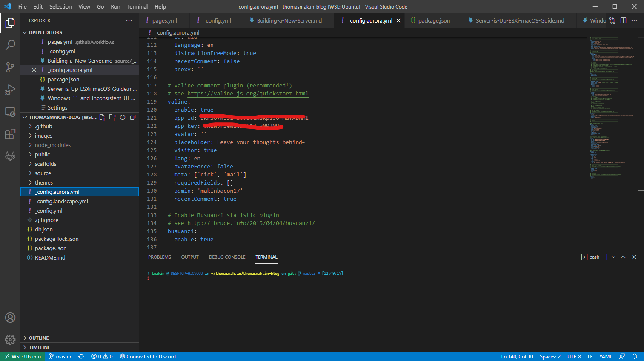Switch to the pages.yml editor tab
The image size is (644, 361).
[164, 20]
